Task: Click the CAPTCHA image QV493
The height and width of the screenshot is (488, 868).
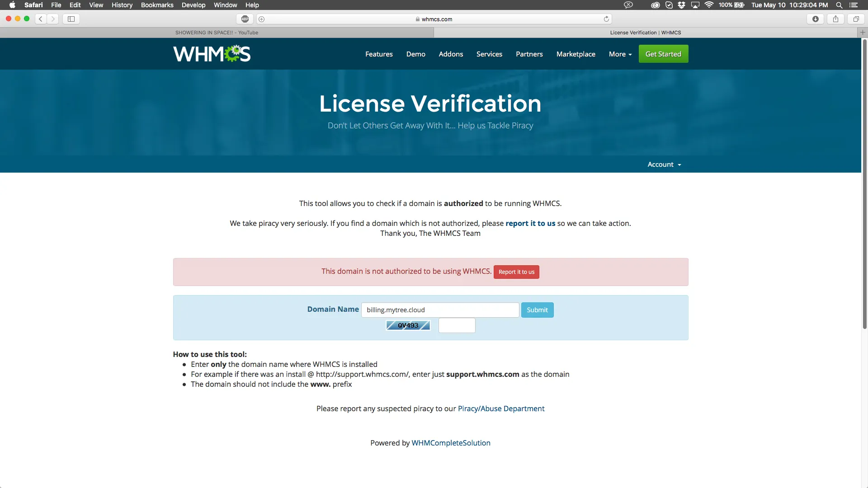Action: point(408,325)
